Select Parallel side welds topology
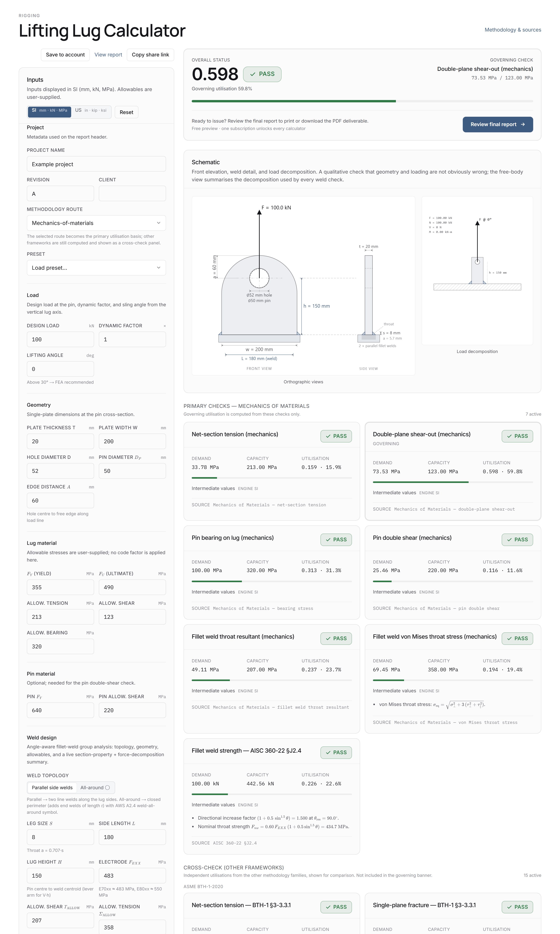 pyautogui.click(x=52, y=787)
